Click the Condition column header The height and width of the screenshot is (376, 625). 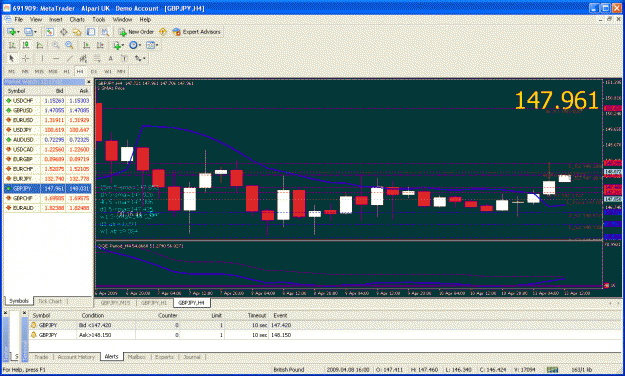pyautogui.click(x=93, y=315)
